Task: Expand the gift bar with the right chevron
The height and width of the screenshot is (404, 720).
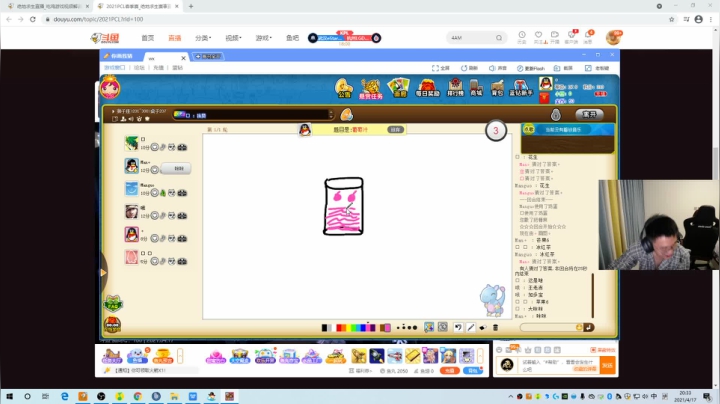Action: (480, 356)
